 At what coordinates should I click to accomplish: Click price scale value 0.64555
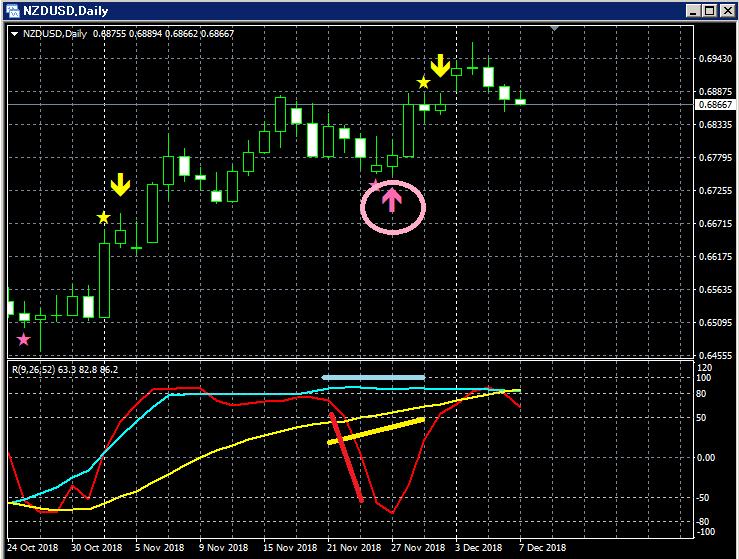tap(715, 355)
